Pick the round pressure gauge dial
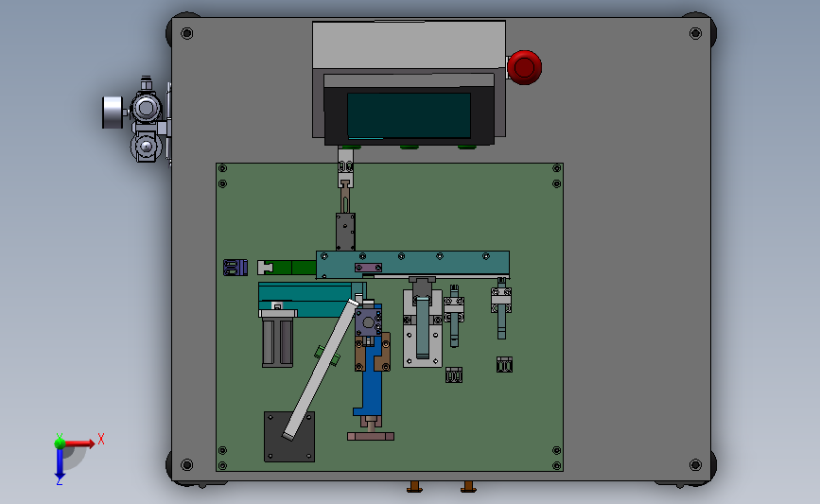The image size is (820, 504). [x=113, y=113]
